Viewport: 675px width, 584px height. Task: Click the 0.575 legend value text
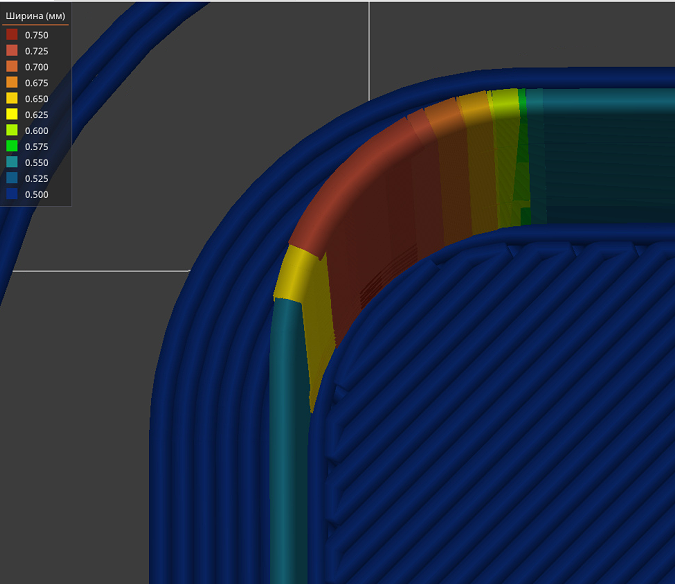[37, 147]
